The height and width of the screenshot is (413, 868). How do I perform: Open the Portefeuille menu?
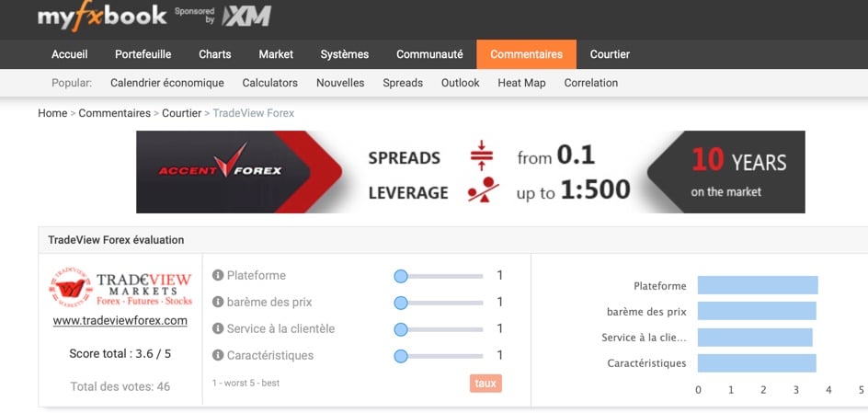pyautogui.click(x=143, y=54)
